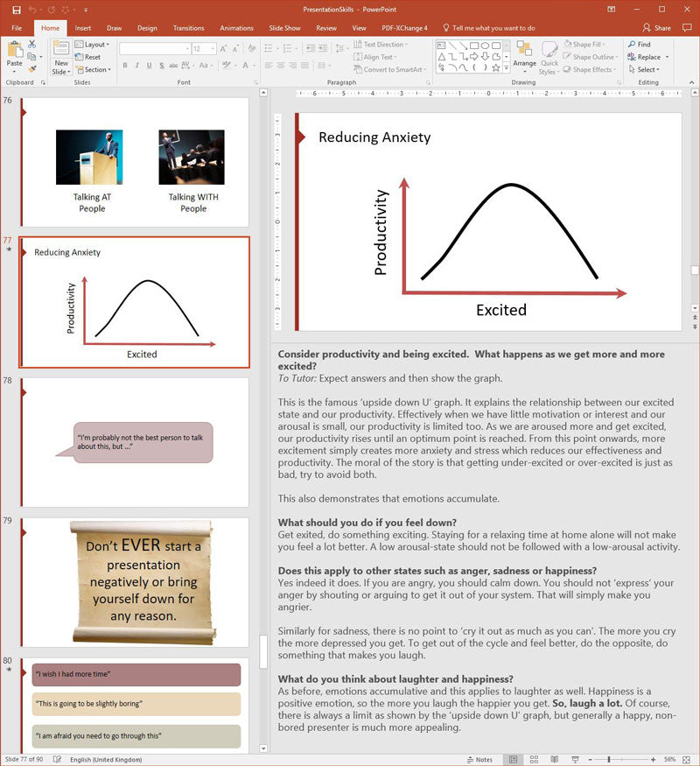The height and width of the screenshot is (766, 700).
Task: Switch to the Slide Show tab
Action: (x=284, y=28)
